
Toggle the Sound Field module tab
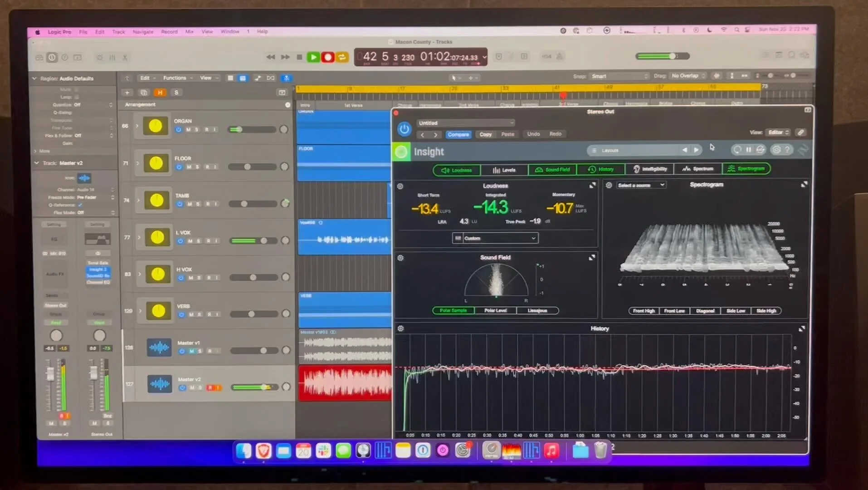pyautogui.click(x=552, y=170)
